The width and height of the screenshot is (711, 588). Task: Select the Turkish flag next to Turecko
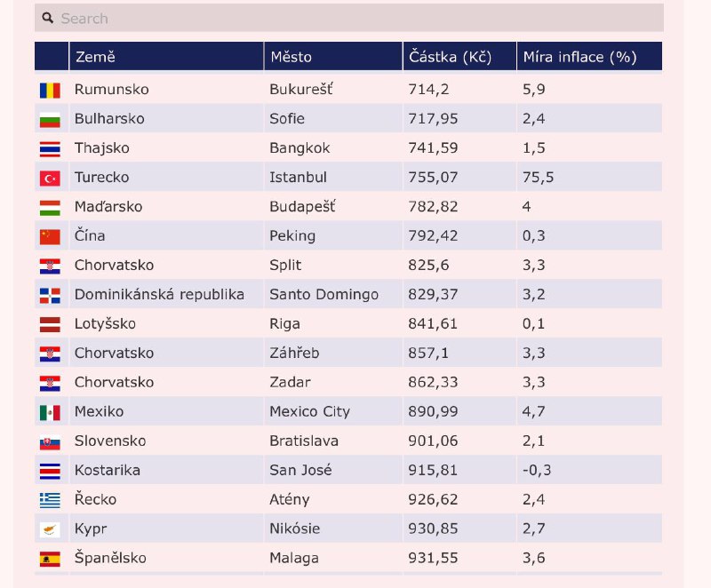pos(50,178)
